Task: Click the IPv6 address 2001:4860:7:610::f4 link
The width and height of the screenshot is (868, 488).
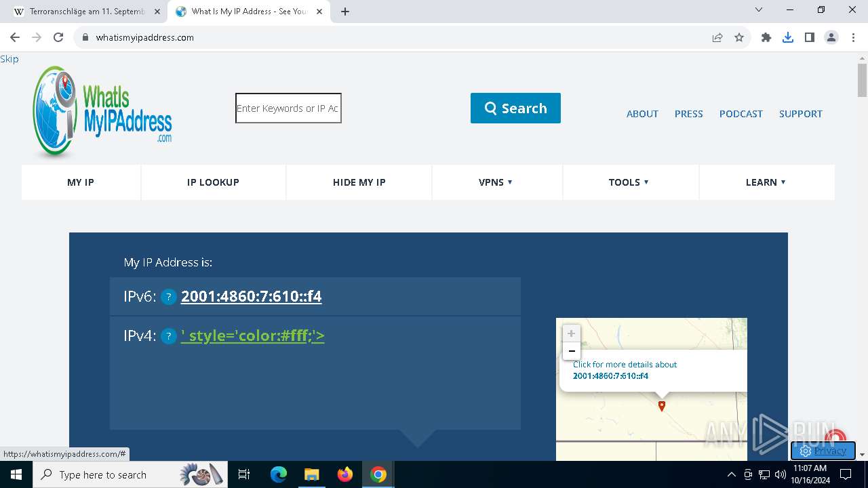Action: (x=251, y=296)
